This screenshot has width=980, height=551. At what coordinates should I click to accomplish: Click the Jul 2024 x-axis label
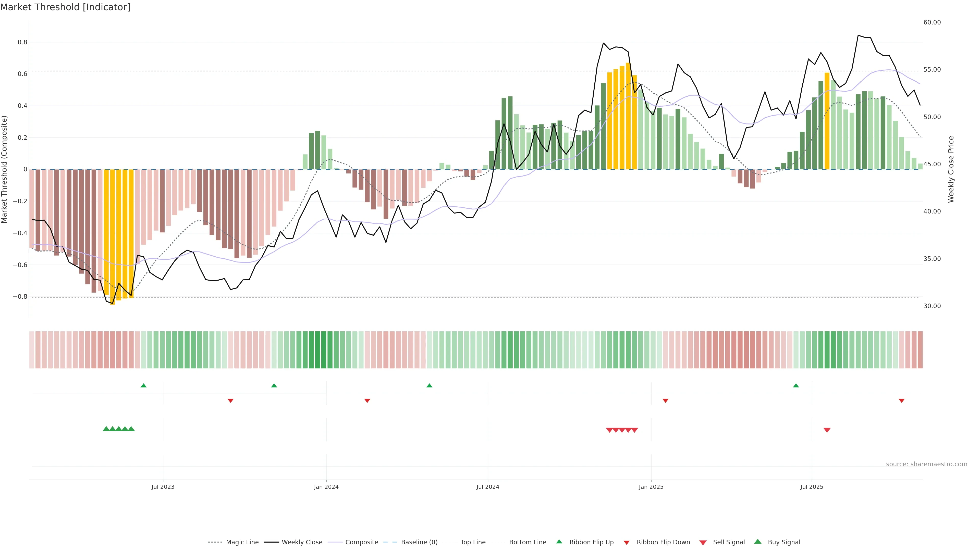pyautogui.click(x=488, y=487)
